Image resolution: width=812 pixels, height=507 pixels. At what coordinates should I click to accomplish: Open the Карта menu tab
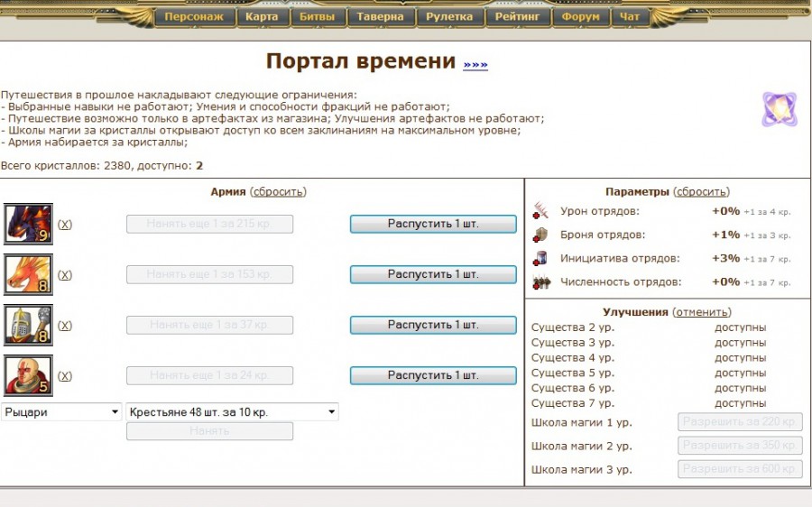click(262, 16)
